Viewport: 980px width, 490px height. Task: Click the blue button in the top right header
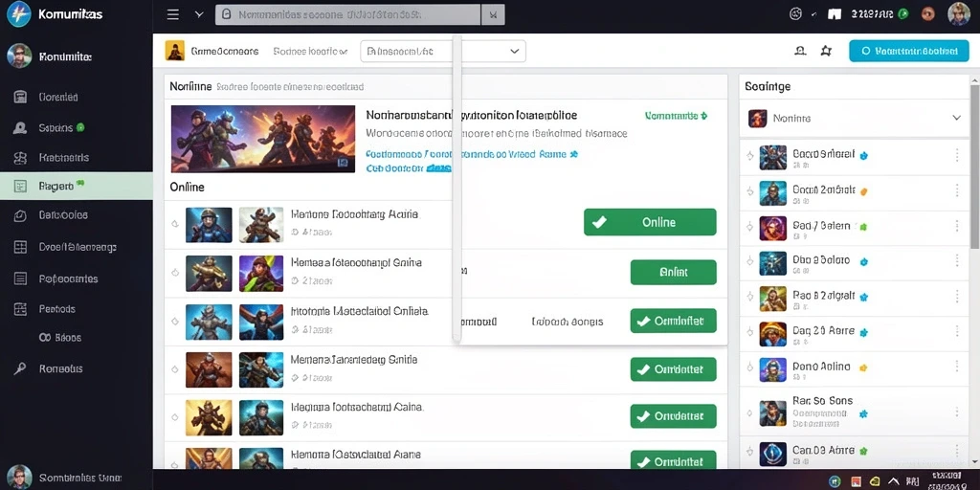pos(907,52)
